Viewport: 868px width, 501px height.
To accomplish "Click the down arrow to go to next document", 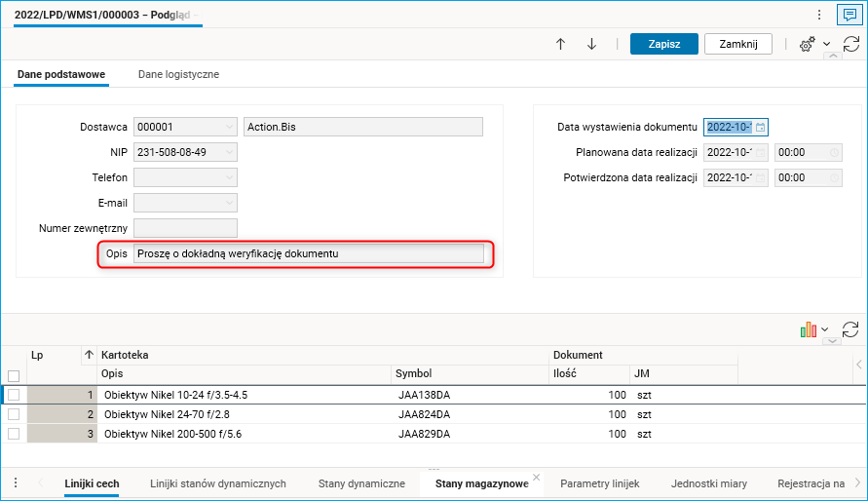I will [x=591, y=44].
